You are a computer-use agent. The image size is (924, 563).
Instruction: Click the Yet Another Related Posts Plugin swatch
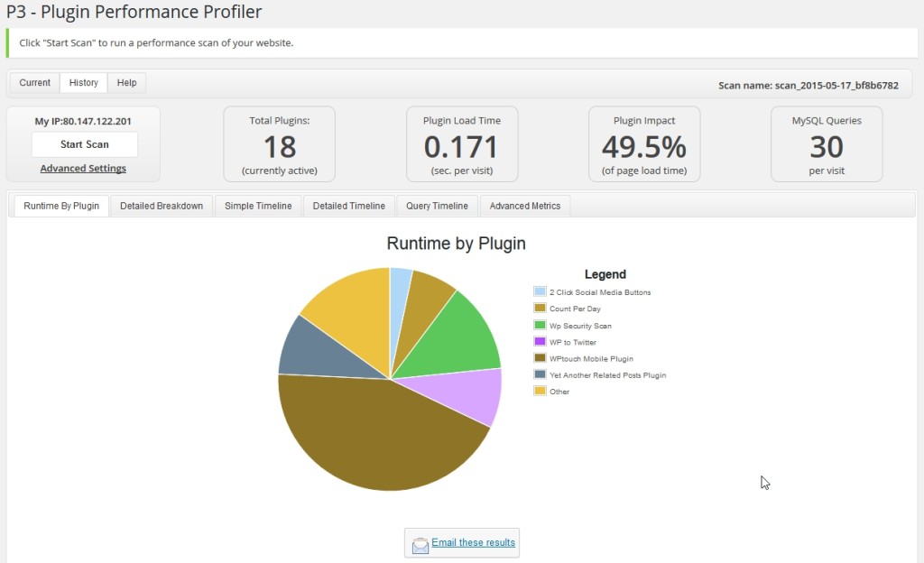(x=540, y=374)
